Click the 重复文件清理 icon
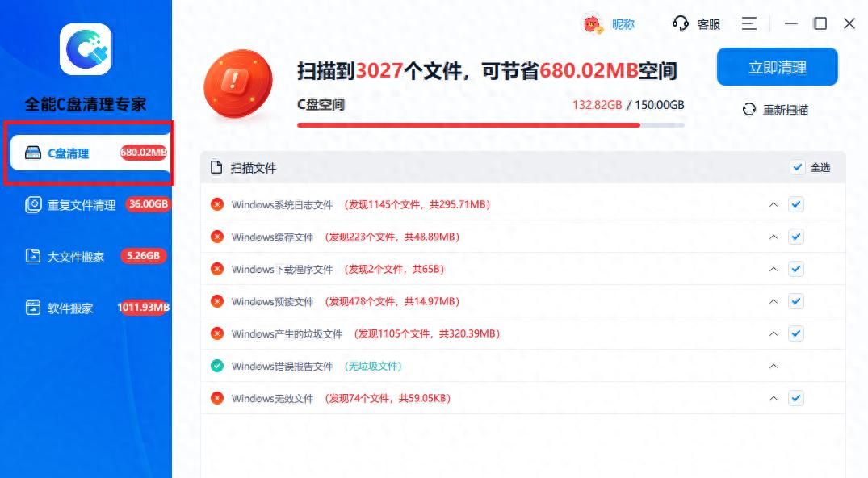868x478 pixels. click(x=33, y=205)
